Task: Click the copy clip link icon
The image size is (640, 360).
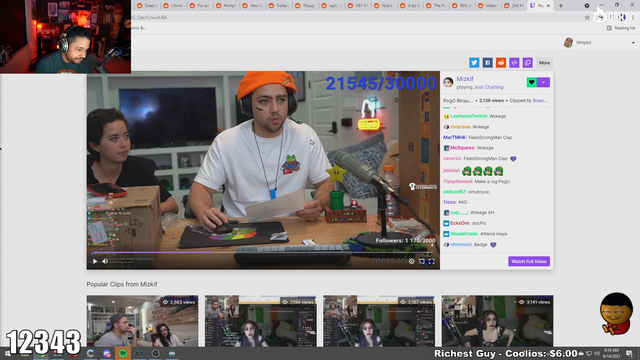Action: 528,62
